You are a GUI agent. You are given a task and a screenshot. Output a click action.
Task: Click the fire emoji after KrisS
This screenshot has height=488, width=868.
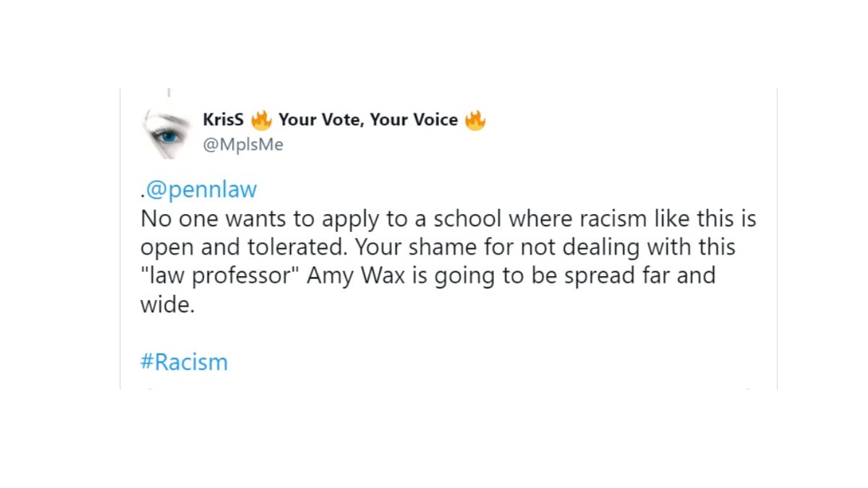[260, 120]
